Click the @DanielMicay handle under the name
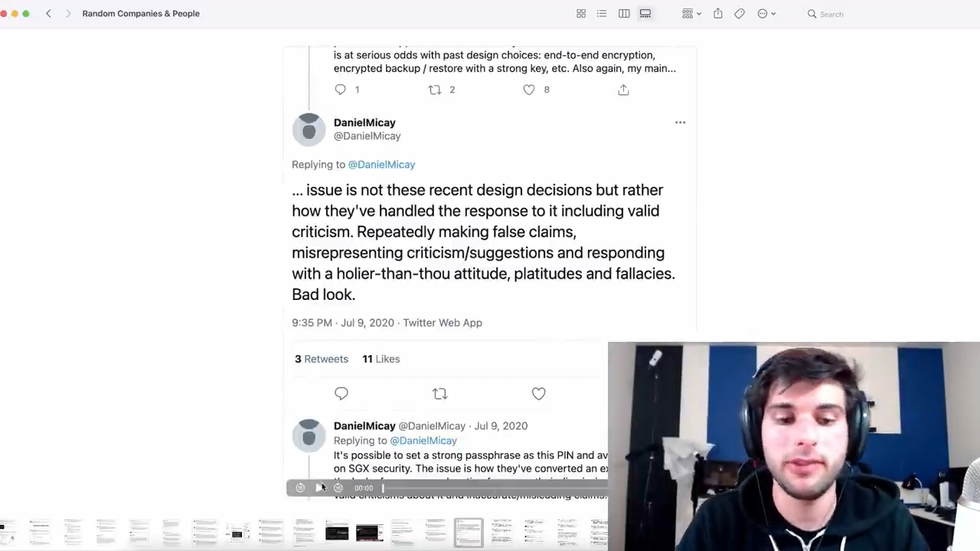This screenshot has width=980, height=551. (x=367, y=136)
